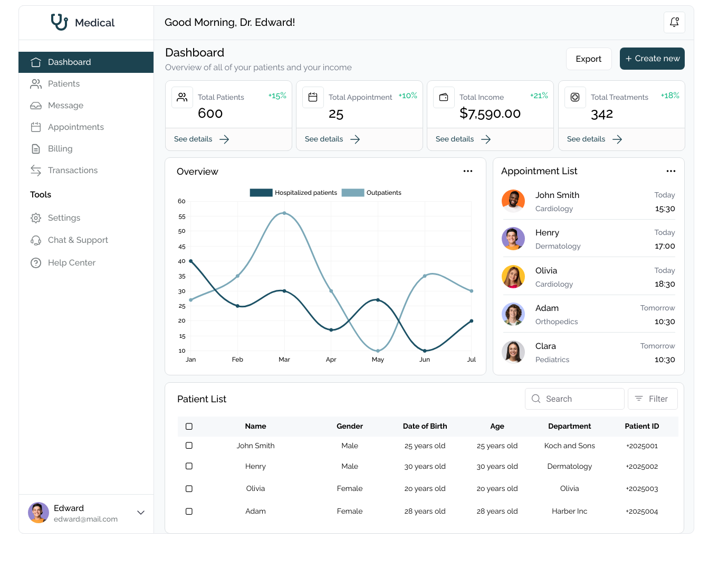Open the Appointment List options menu
Screen dimensions: 728x586
pos(671,171)
